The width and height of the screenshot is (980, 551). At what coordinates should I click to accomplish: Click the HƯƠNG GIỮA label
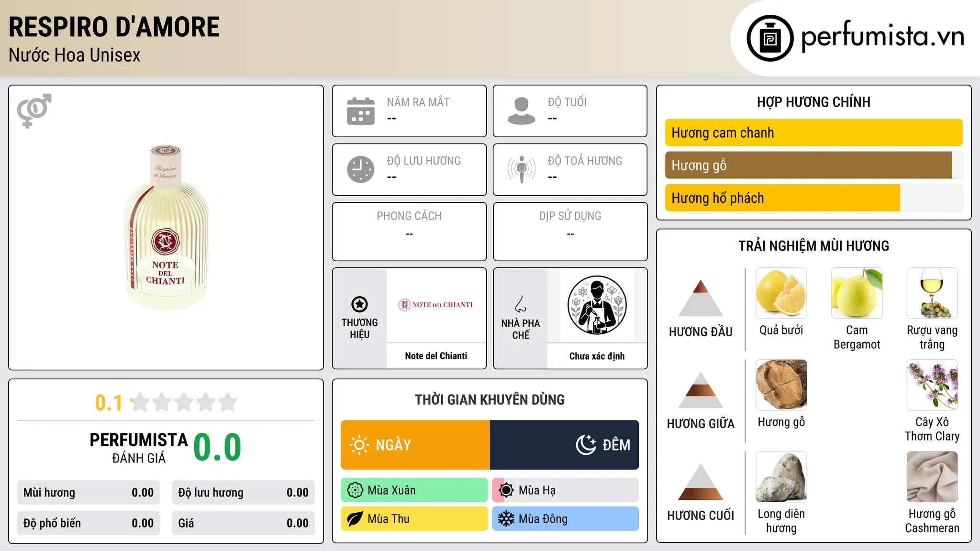coord(701,424)
